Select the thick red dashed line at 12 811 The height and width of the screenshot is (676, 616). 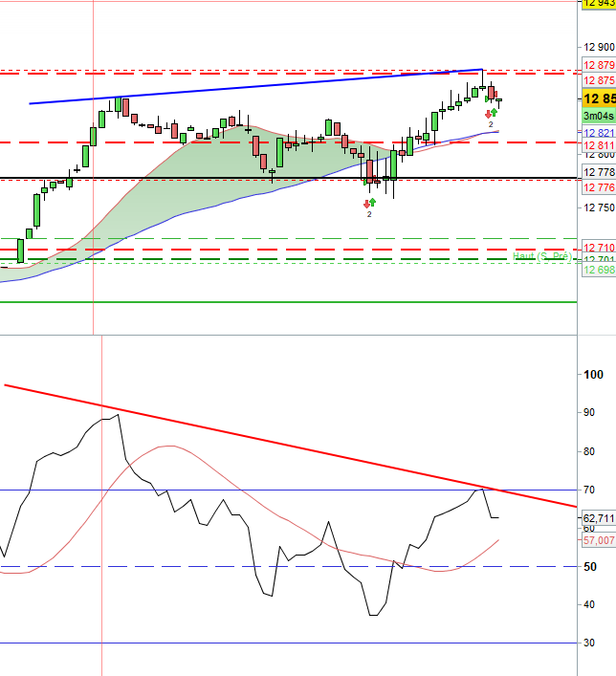tap(288, 142)
